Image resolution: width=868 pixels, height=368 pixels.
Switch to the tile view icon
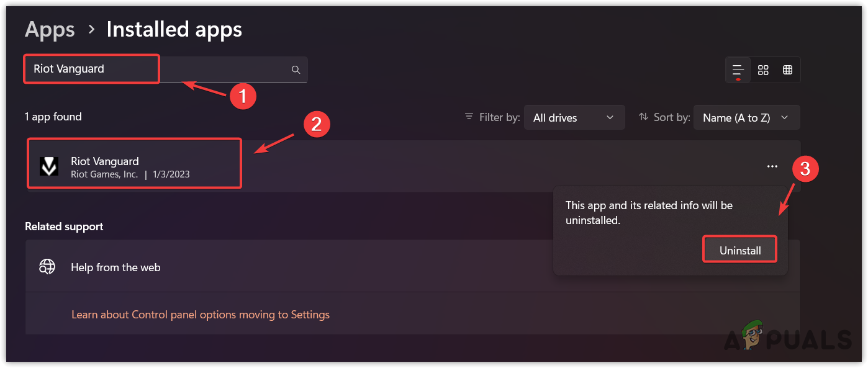(x=787, y=70)
